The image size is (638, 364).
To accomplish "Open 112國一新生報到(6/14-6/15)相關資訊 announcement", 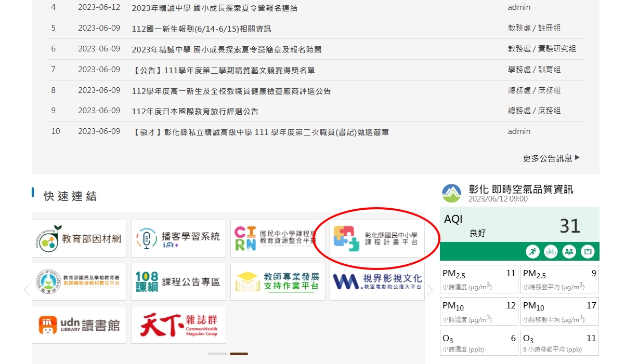I will coord(201,29).
